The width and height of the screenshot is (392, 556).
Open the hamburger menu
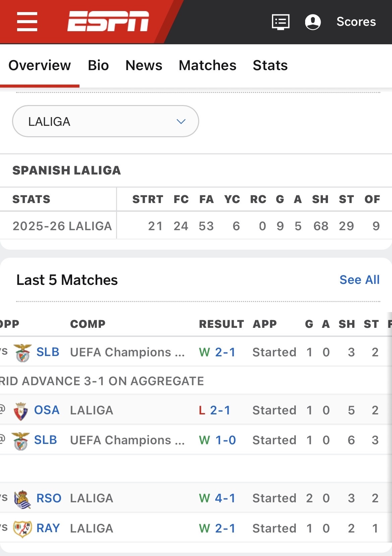27,22
